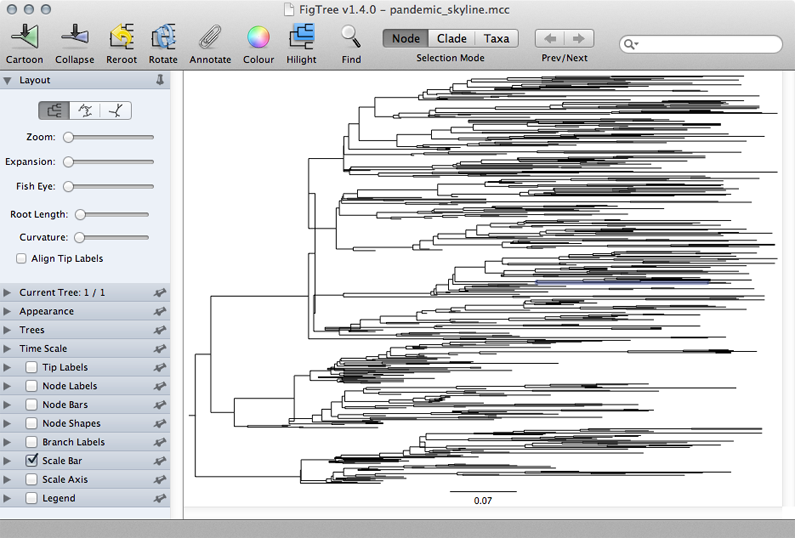795x538 pixels.
Task: Expand the Tip Labels section triangle
Action: pyautogui.click(x=7, y=368)
